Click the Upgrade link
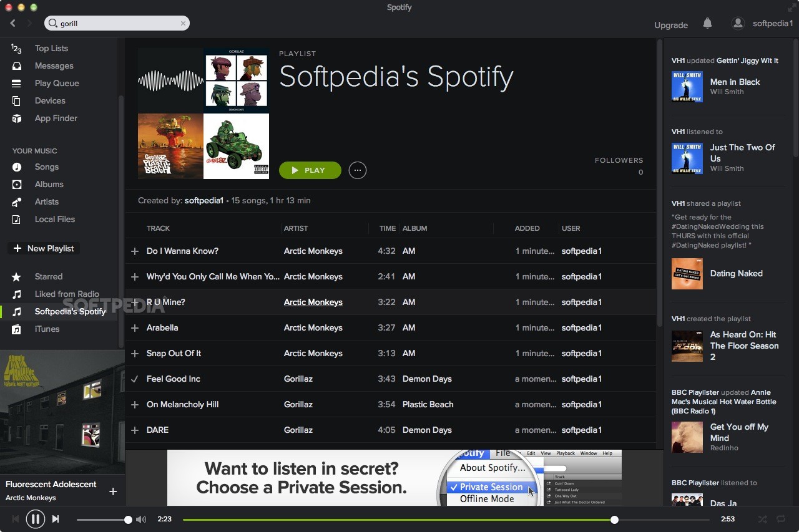This screenshot has width=799, height=532. point(670,25)
